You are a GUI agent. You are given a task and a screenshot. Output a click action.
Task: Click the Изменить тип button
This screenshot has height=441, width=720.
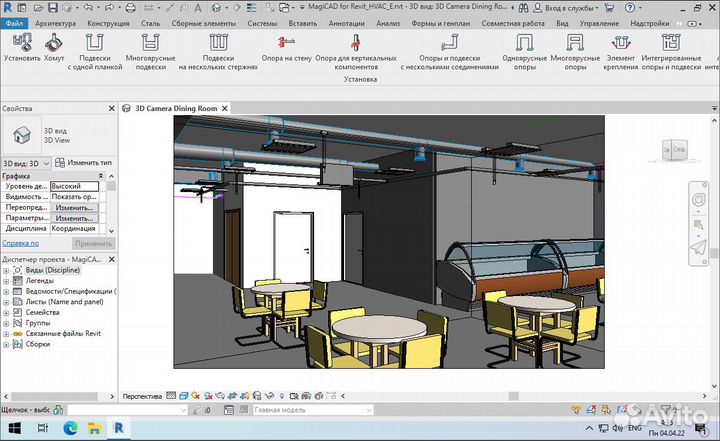coord(83,163)
